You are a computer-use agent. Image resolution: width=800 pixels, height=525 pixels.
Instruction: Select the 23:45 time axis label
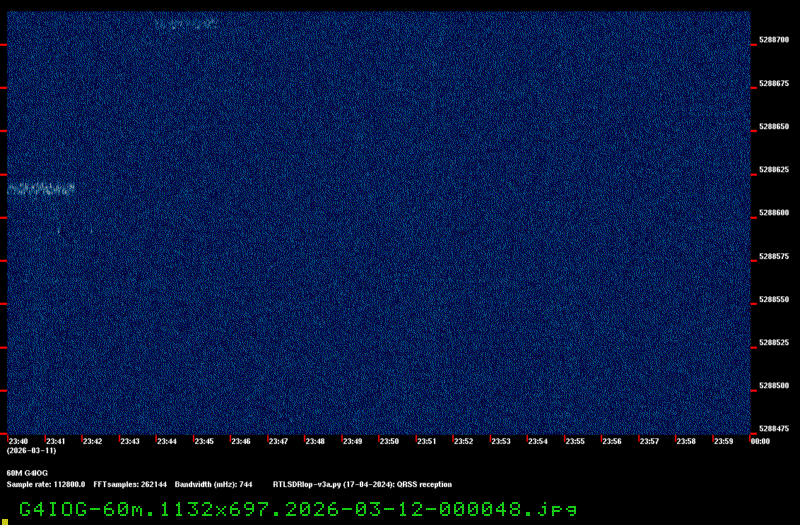tap(204, 441)
